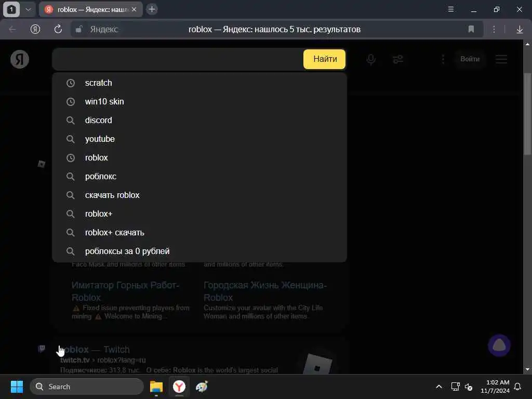Open Имитатор Горных Работ Roblox link
This screenshot has width=532, height=399.
click(125, 291)
